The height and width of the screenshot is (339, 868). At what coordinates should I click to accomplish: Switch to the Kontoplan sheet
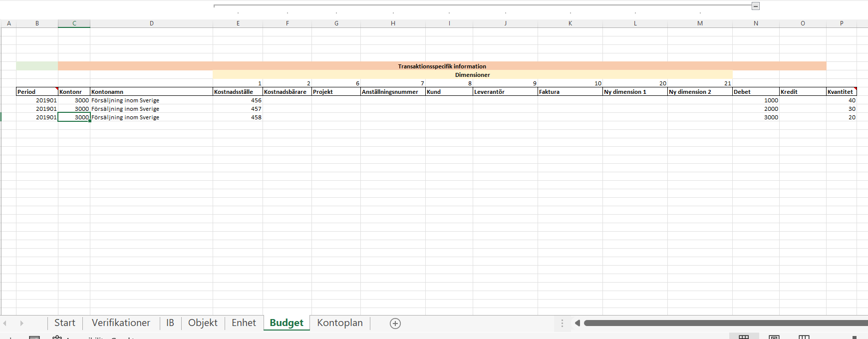339,323
